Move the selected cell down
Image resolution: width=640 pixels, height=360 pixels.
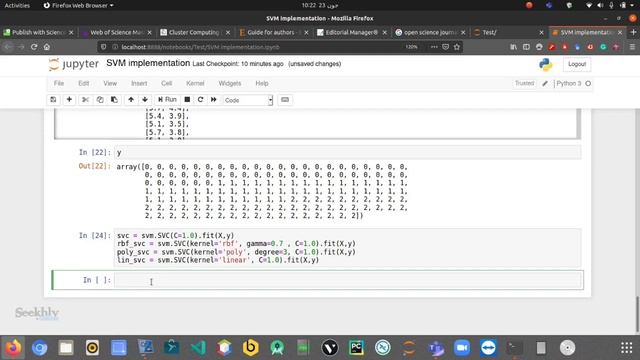pos(145,100)
